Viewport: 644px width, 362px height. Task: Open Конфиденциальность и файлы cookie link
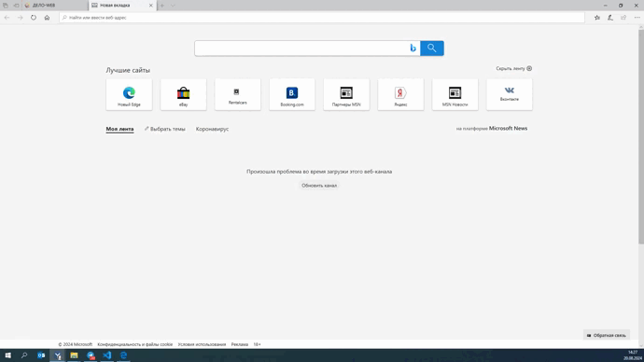[x=135, y=344]
